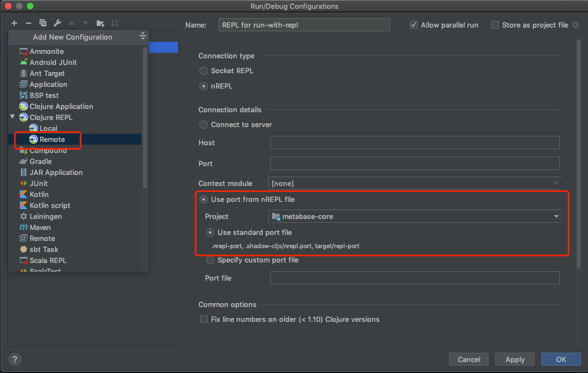Click the Copy Configuration icon

coord(43,23)
